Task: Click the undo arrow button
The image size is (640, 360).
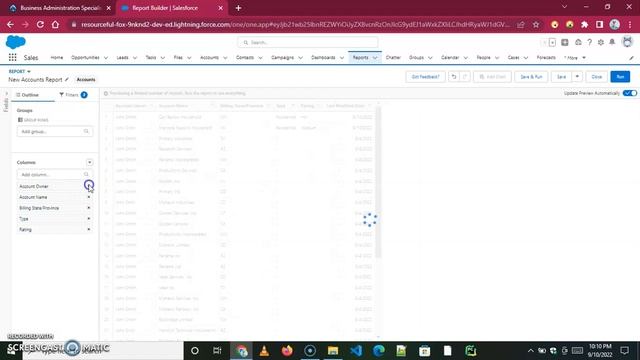Action: pos(453,77)
